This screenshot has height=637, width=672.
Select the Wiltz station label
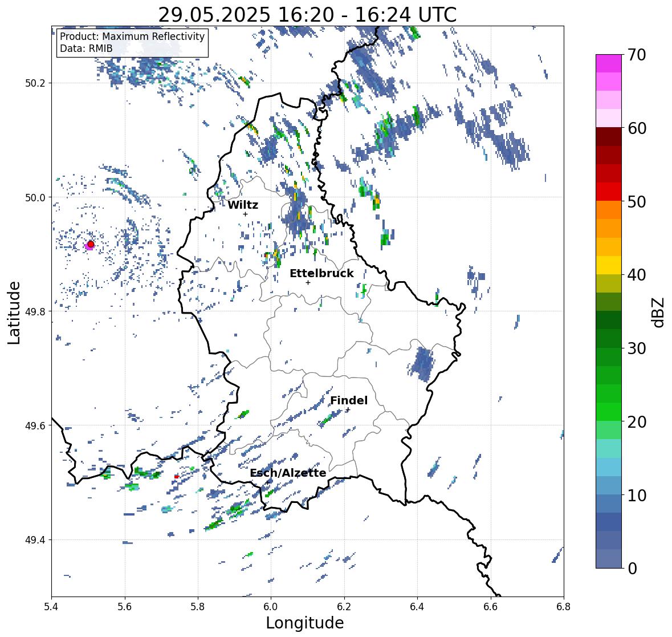[243, 205]
